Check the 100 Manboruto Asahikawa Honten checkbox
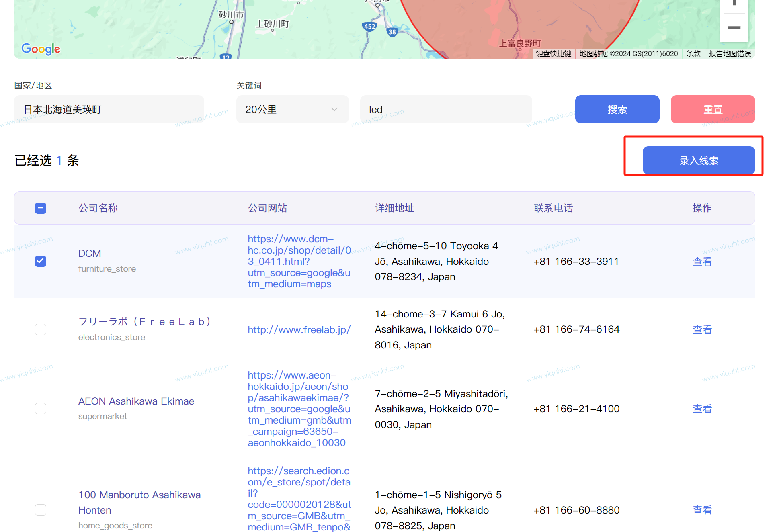Image resolution: width=777 pixels, height=532 pixels. click(x=41, y=510)
